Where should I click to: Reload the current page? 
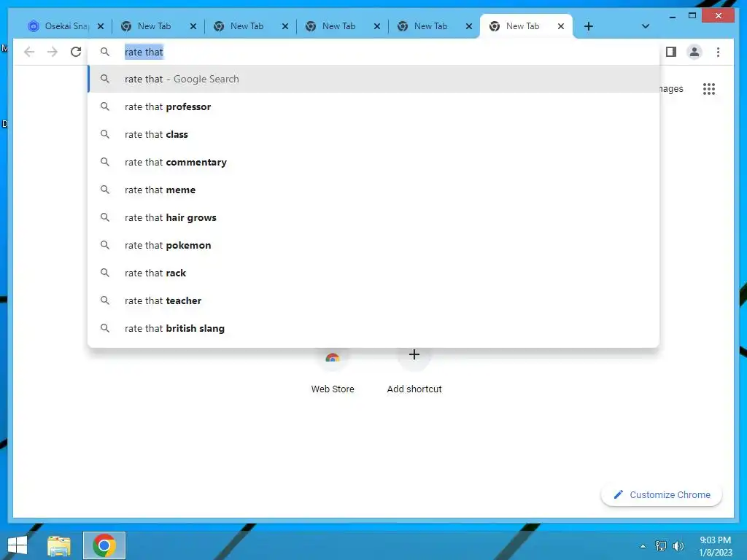pos(76,52)
